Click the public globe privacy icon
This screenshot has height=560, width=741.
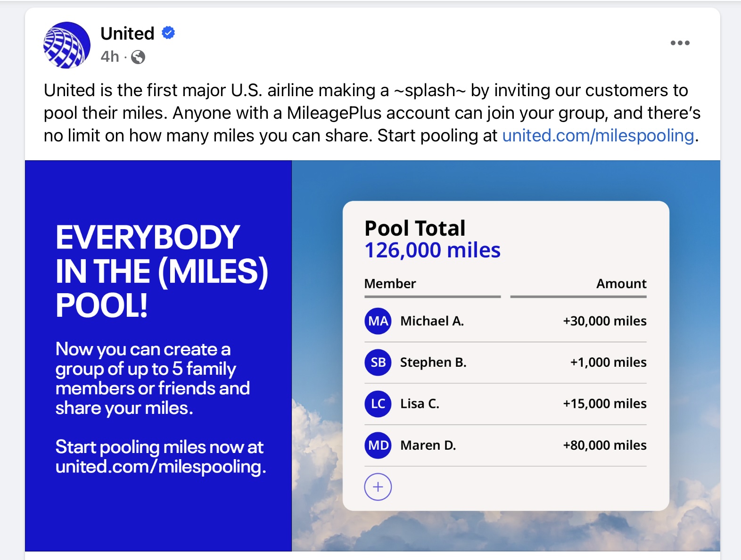point(138,57)
